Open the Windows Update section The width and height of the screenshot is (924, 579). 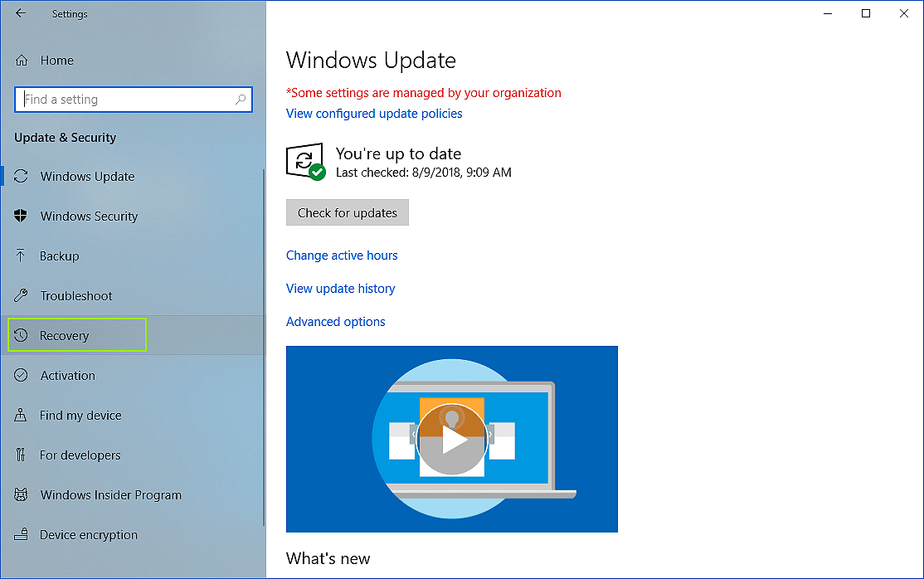[134, 177]
